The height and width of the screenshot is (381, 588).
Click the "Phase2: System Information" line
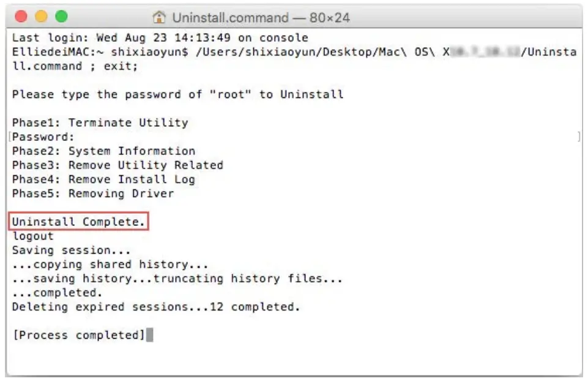pyautogui.click(x=103, y=151)
